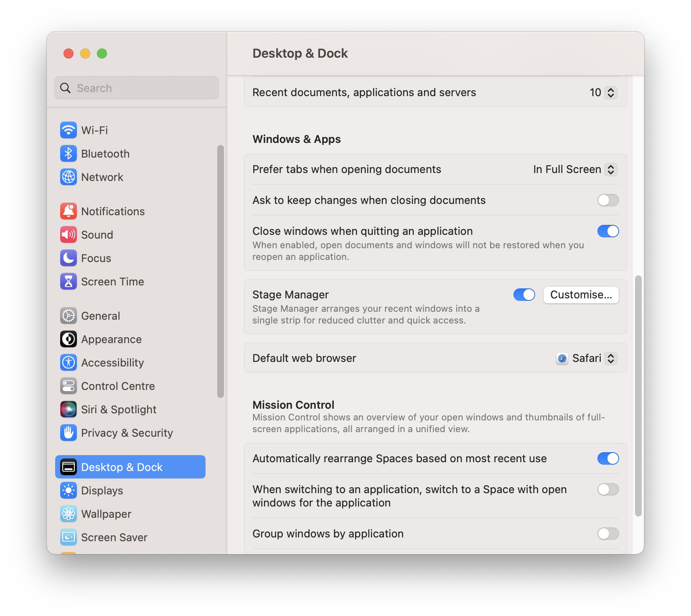
Task: Click the Bluetooth icon in sidebar
Action: coord(69,153)
